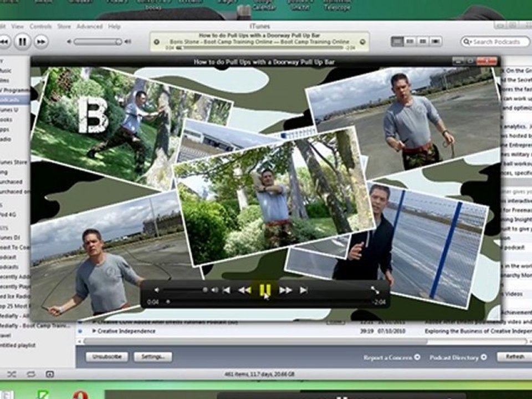This screenshot has height=399, width=532.
Task: Show the artwork viewer button at bottom
Action: [49, 374]
